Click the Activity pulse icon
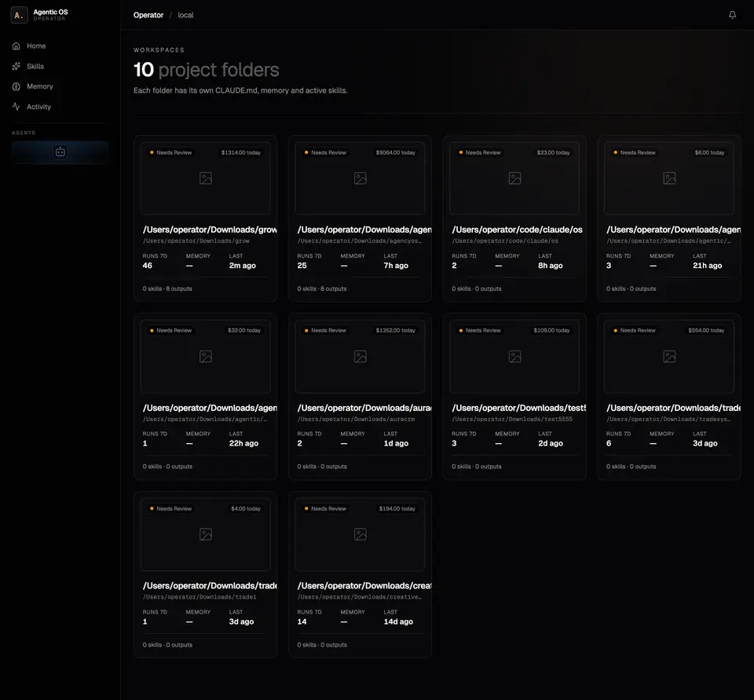The image size is (754, 700). click(x=16, y=107)
